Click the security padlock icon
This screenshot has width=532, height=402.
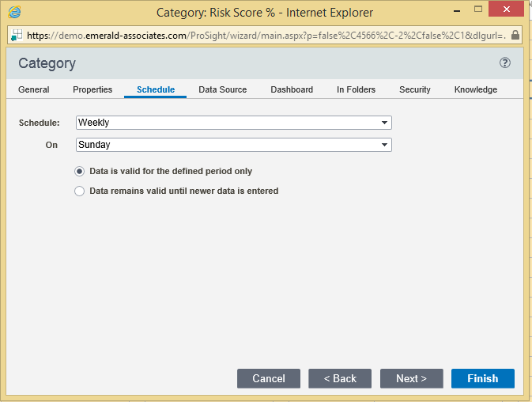515,35
